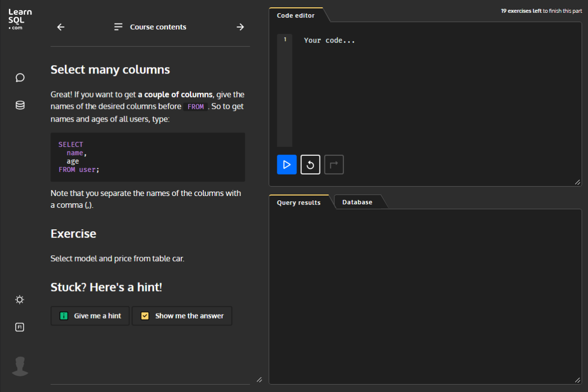Open keyboard shortcuts F1 icon
Screen dimensions: 588x392
tap(20, 327)
